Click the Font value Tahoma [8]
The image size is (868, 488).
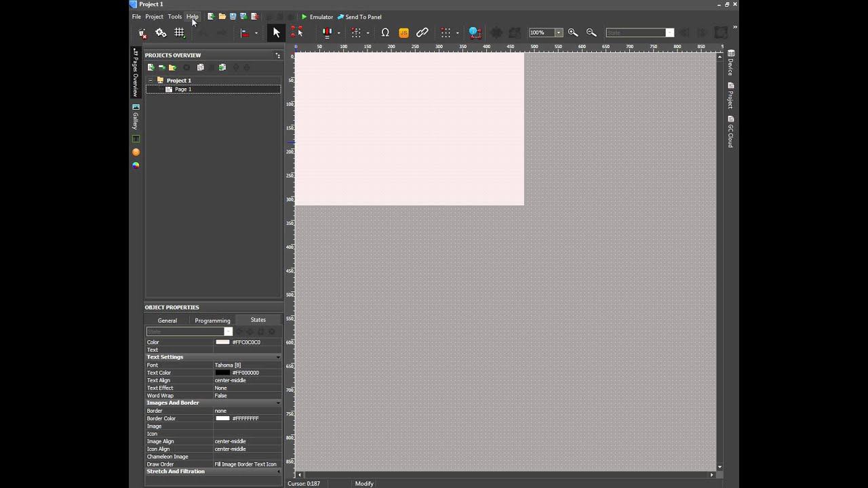pyautogui.click(x=247, y=365)
